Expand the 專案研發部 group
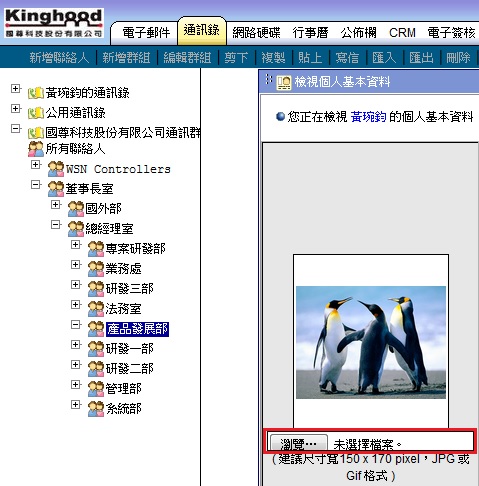 point(76,245)
